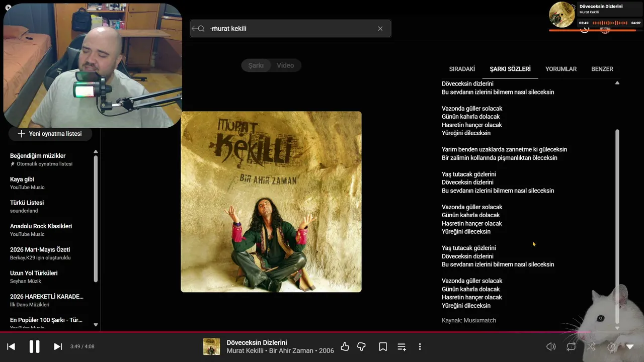Switch to Video mode
Viewport: 644px width, 362px height.
[x=285, y=65]
